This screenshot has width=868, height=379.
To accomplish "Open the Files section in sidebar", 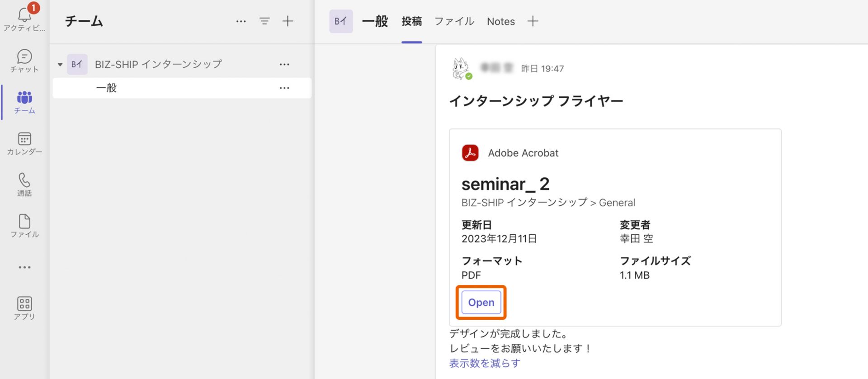I will (24, 225).
